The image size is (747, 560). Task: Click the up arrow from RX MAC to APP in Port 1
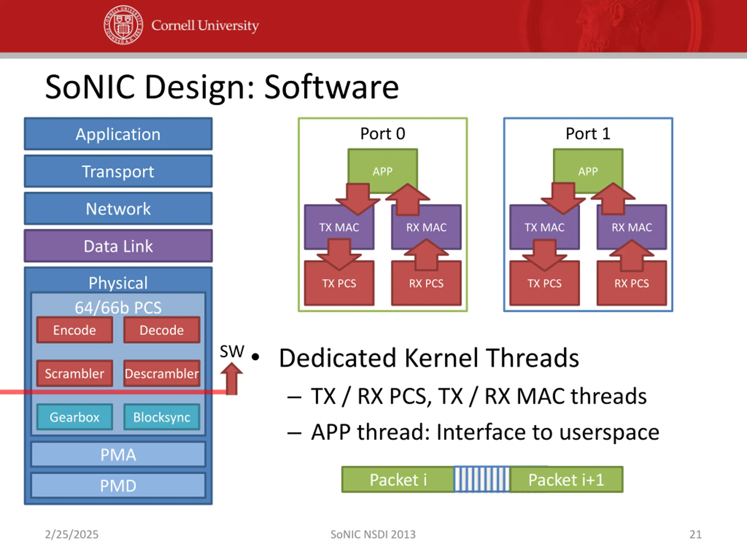613,199
